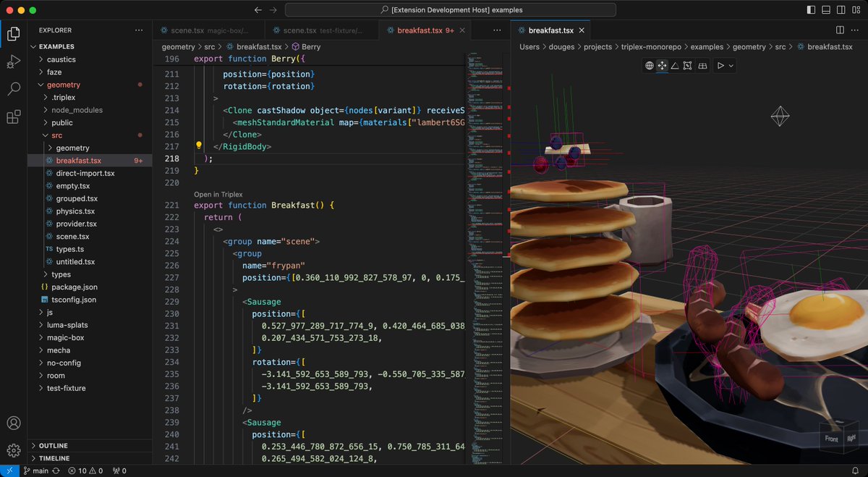Expand the .triplex folder
Image resolution: width=868 pixels, height=477 pixels.
click(x=90, y=97)
